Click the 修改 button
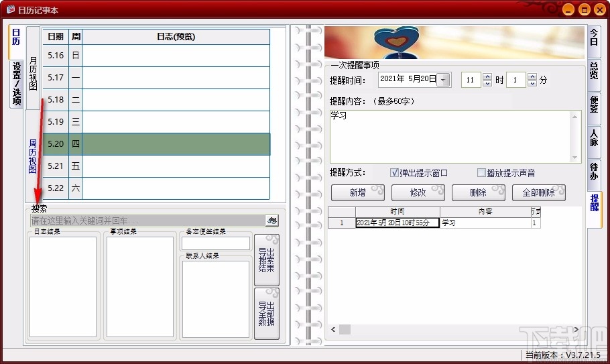This screenshot has height=364, width=610. coord(418,192)
